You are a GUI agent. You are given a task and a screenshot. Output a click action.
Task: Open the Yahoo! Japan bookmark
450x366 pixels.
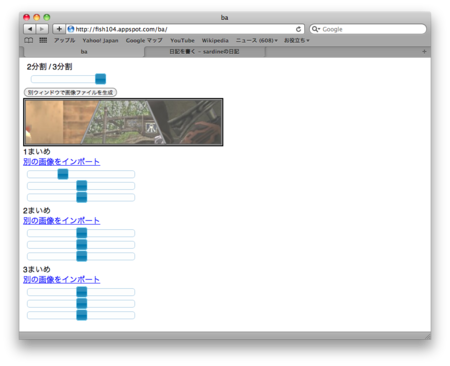coord(100,40)
